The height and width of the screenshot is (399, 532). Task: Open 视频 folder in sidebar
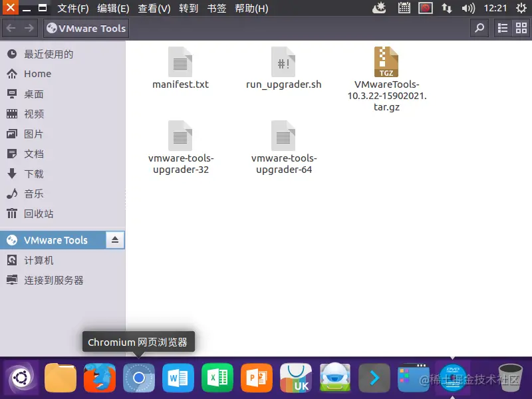[63, 114]
